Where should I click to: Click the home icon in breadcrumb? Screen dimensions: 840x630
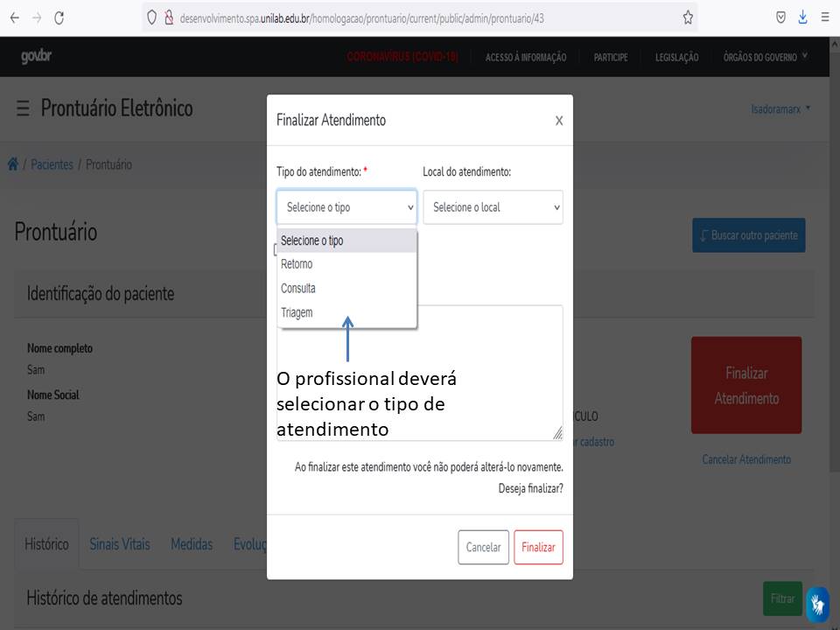point(13,164)
